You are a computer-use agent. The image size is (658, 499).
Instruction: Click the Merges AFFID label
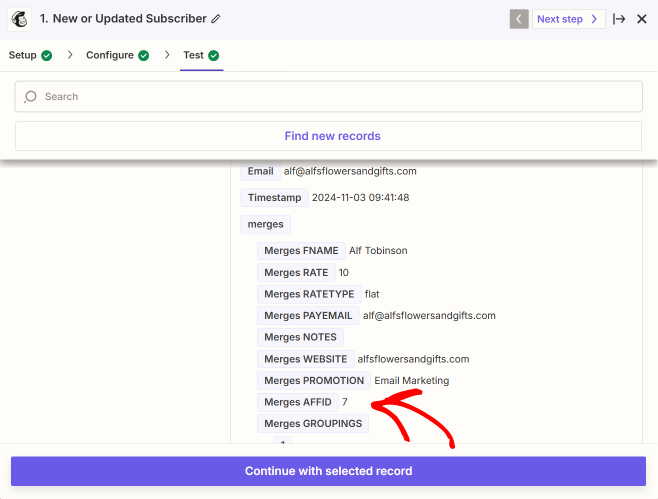(298, 402)
